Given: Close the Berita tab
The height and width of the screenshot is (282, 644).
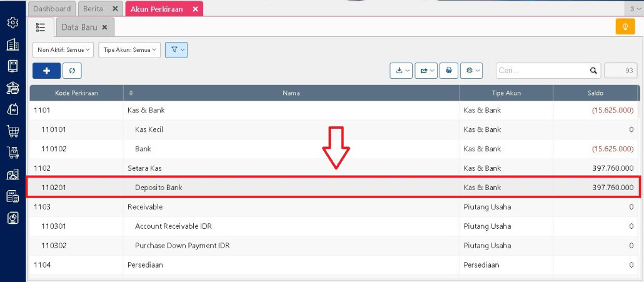Looking at the screenshot, I should click(114, 9).
